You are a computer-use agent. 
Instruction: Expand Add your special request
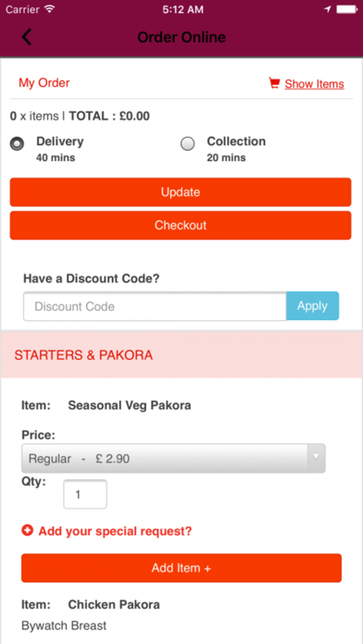115,531
